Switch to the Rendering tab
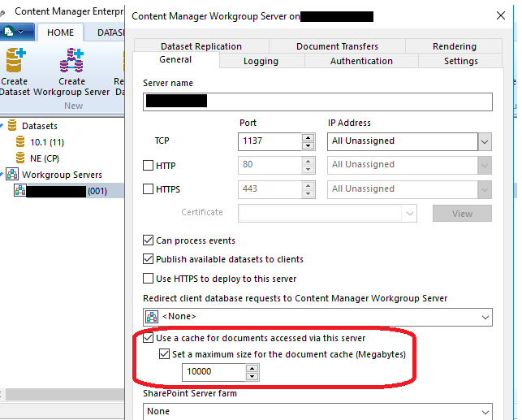This screenshot has height=420, width=522. [x=454, y=46]
